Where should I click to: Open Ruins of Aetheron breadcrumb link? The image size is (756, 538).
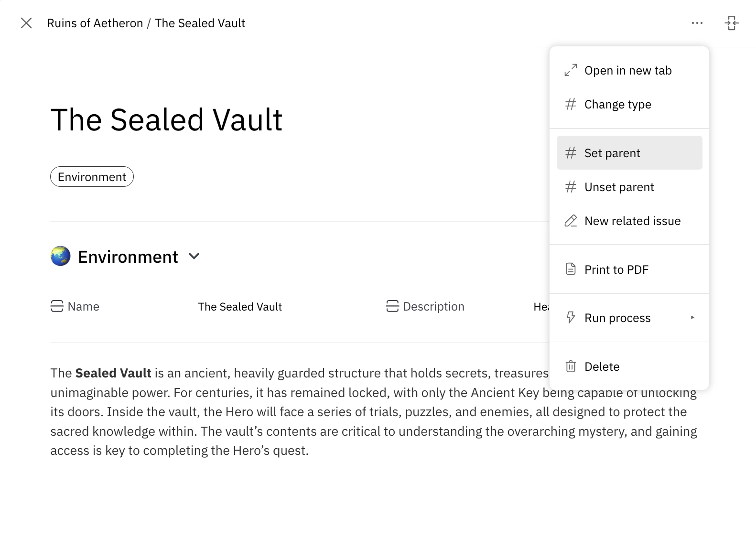95,23
